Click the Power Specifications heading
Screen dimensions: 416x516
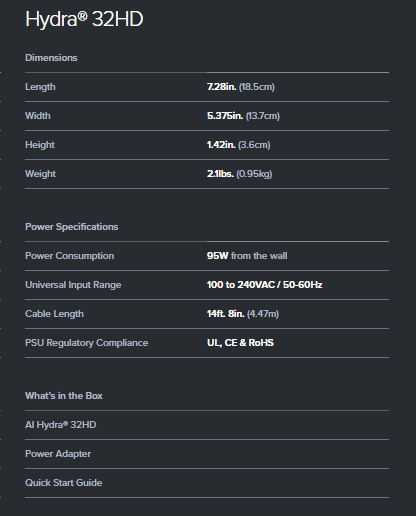[x=72, y=227]
